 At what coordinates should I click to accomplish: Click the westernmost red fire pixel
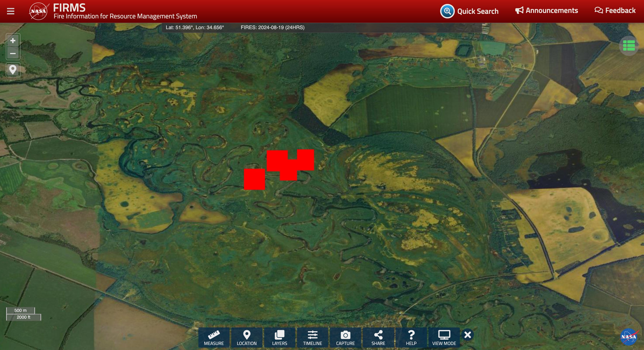tap(254, 179)
